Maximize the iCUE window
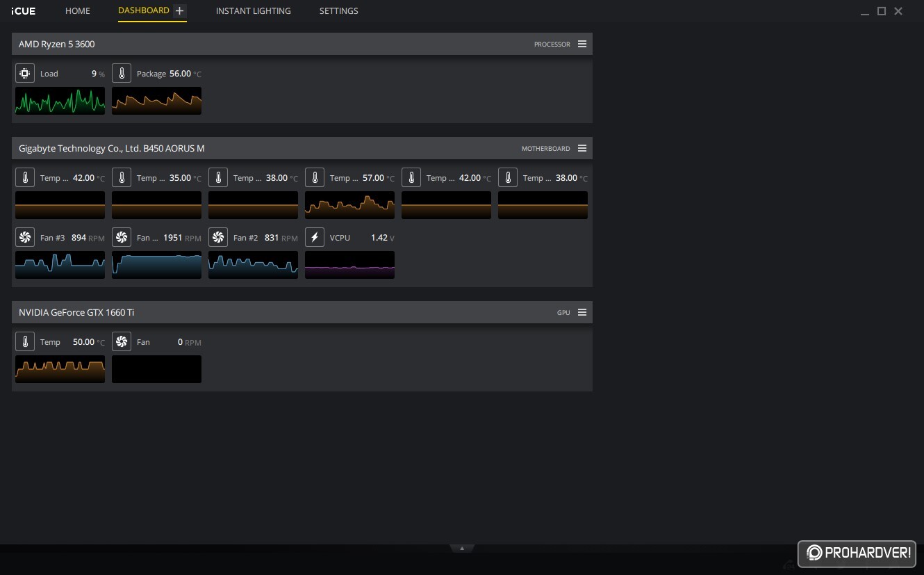 coord(882,11)
